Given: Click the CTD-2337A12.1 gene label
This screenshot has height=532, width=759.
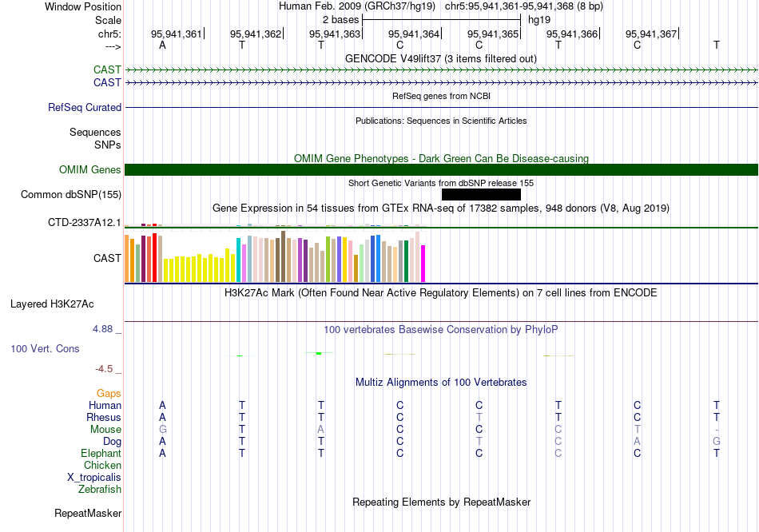Looking at the screenshot, I should point(84,223).
